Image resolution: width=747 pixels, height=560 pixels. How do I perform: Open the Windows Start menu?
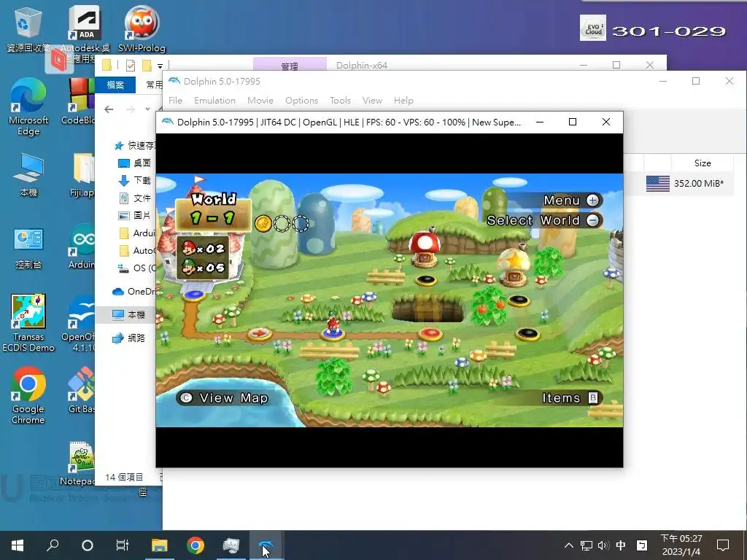tap(18, 545)
